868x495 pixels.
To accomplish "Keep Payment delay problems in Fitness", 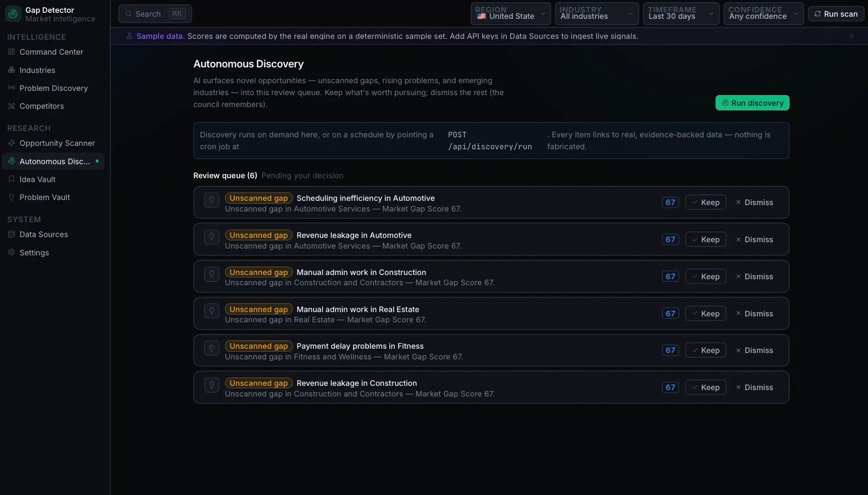I will point(706,350).
